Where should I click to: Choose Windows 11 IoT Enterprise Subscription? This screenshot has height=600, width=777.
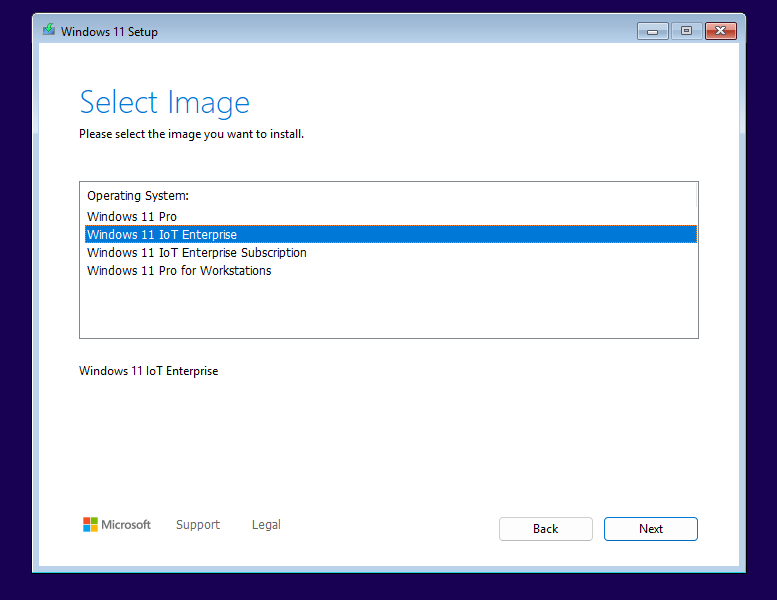coord(390,253)
